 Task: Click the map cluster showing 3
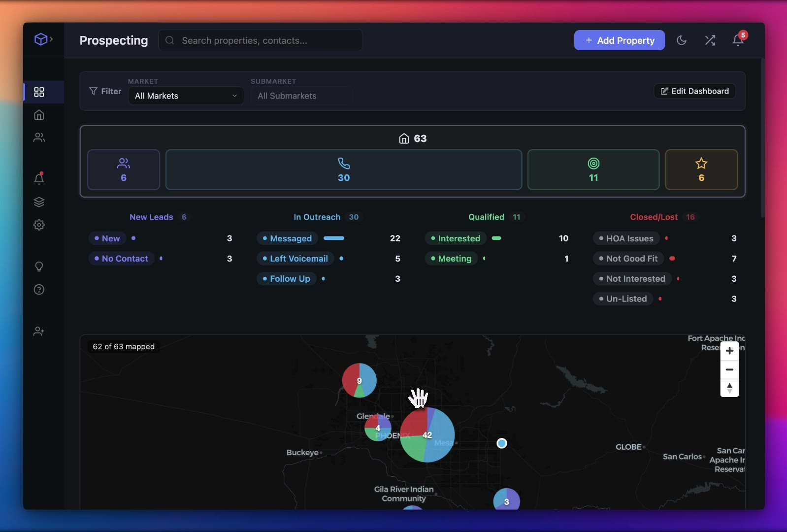(x=506, y=499)
